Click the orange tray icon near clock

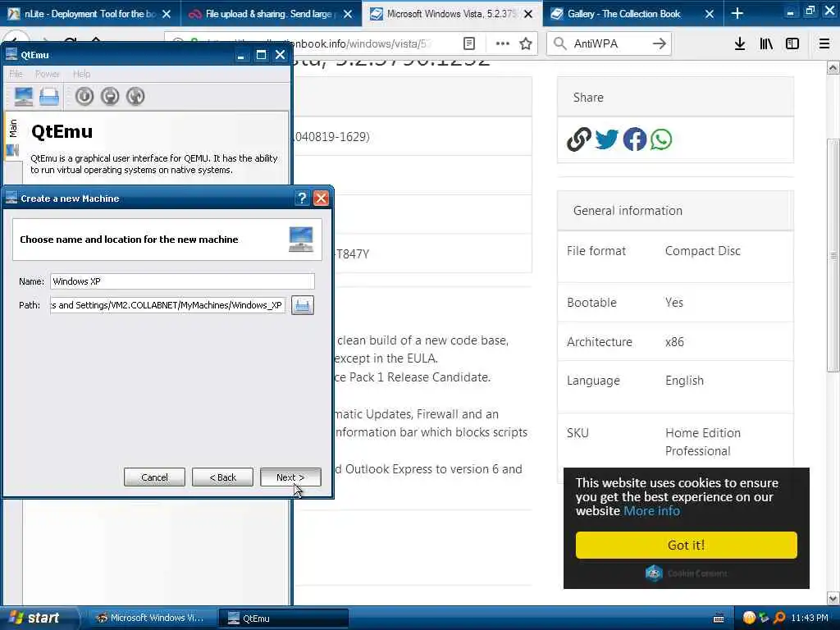[749, 619]
